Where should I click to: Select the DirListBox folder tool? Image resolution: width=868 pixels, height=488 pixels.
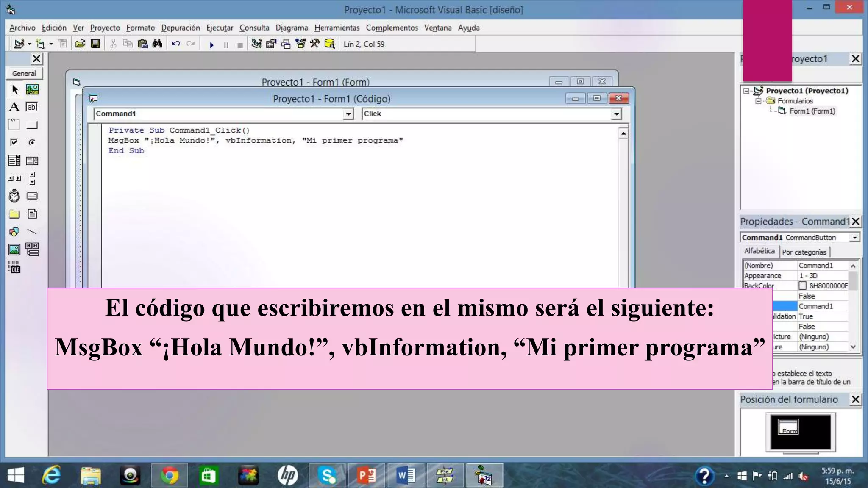14,214
